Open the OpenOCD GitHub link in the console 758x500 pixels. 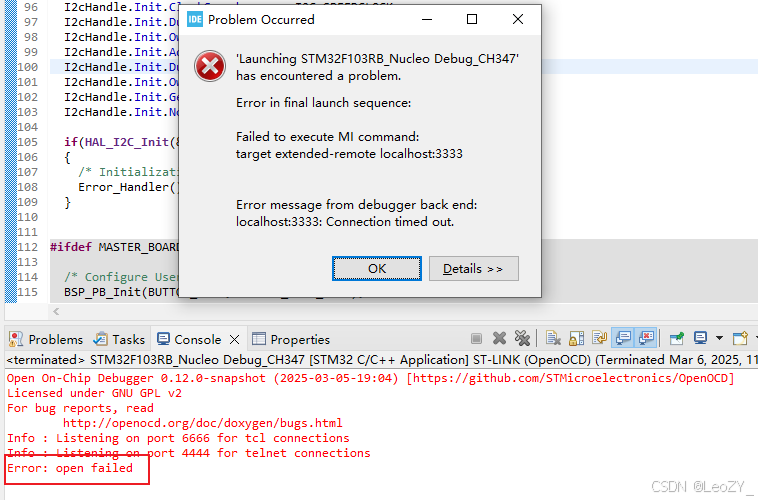point(570,378)
